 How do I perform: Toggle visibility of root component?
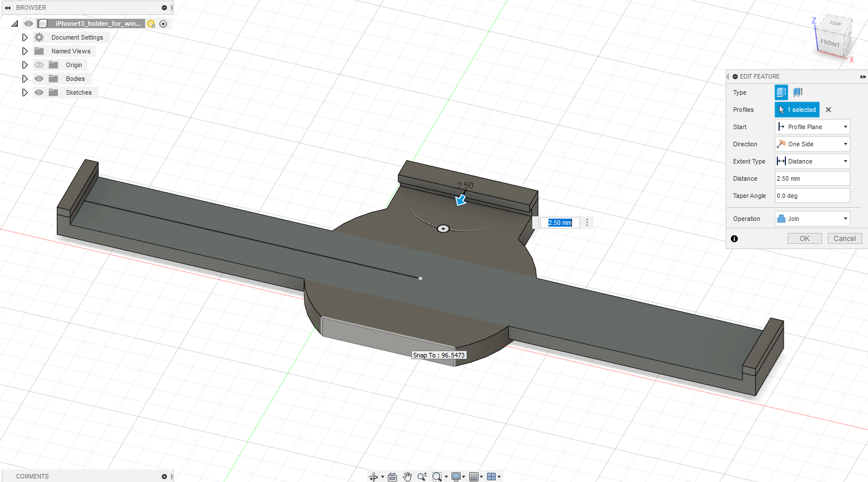(29, 24)
